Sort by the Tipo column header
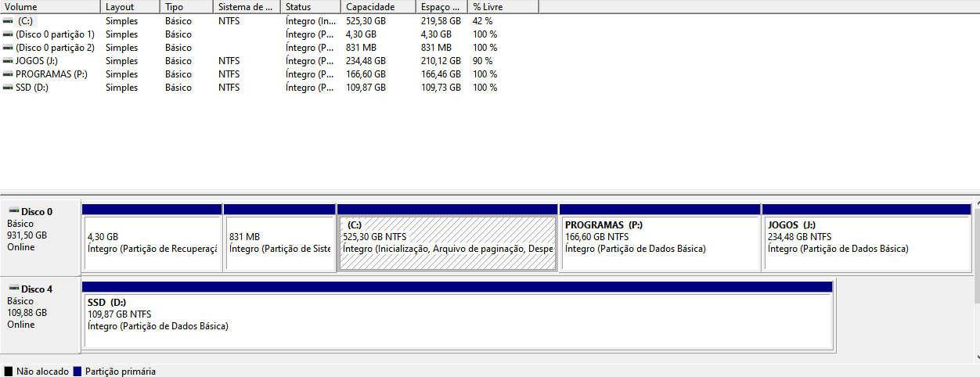 (187, 6)
